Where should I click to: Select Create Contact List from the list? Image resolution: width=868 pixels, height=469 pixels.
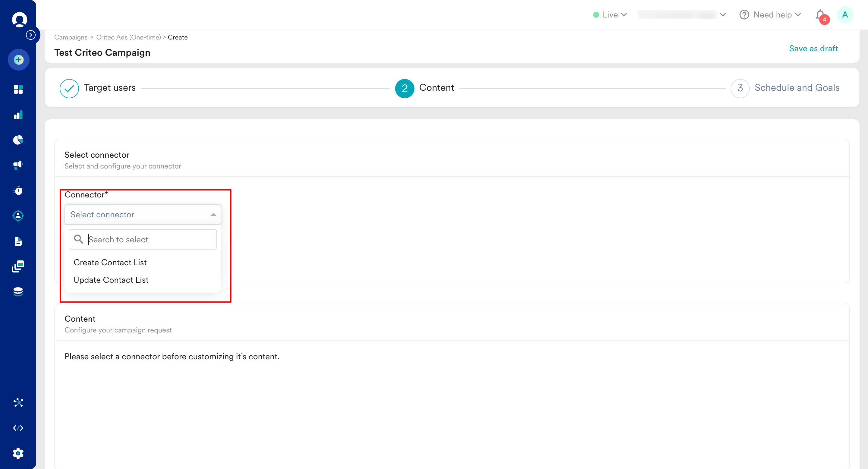tap(110, 262)
